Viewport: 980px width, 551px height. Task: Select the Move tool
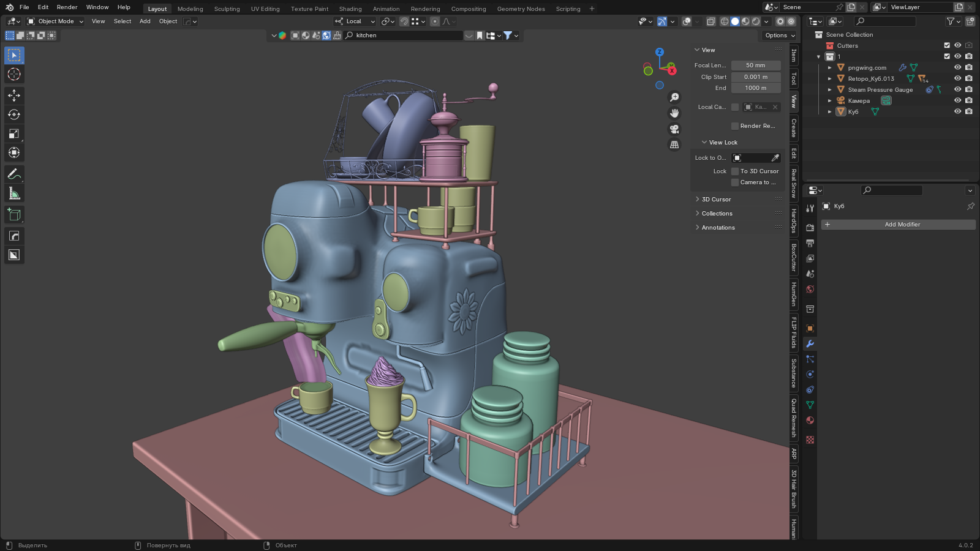[14, 96]
